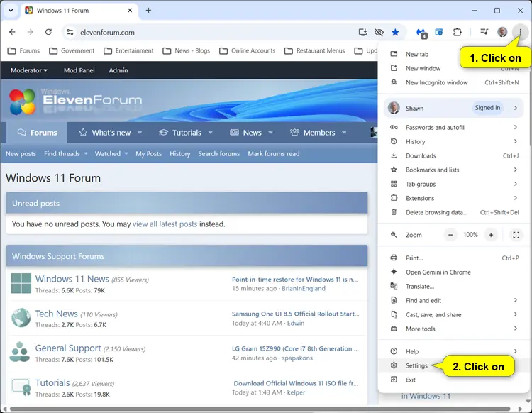Open the Government bookmark folder
Image resolution: width=532 pixels, height=413 pixels.
coord(72,50)
